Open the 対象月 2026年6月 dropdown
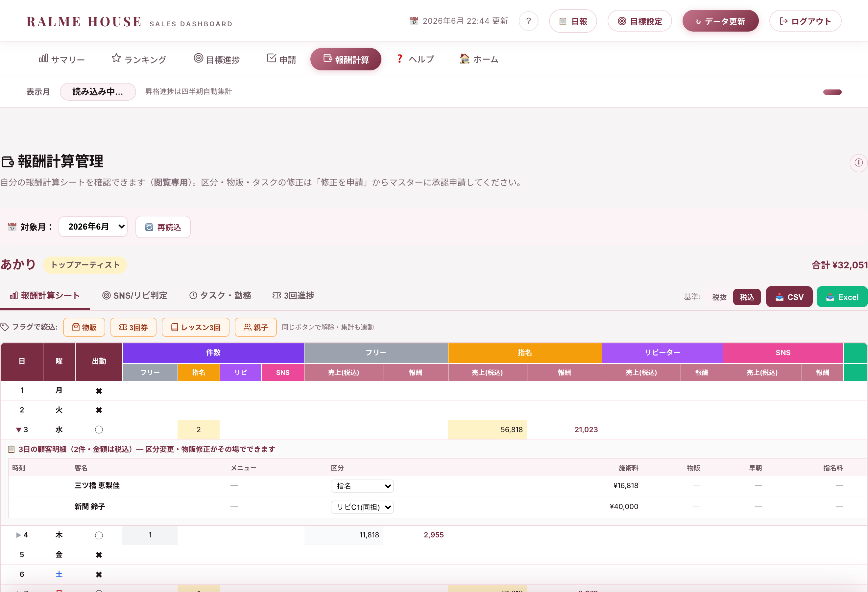This screenshot has height=592, width=868. (x=93, y=227)
